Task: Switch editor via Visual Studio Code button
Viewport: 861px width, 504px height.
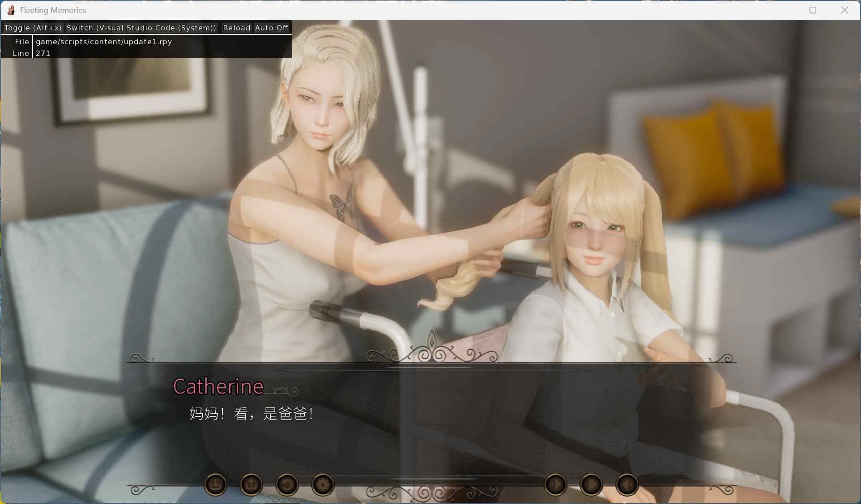Action: (141, 28)
